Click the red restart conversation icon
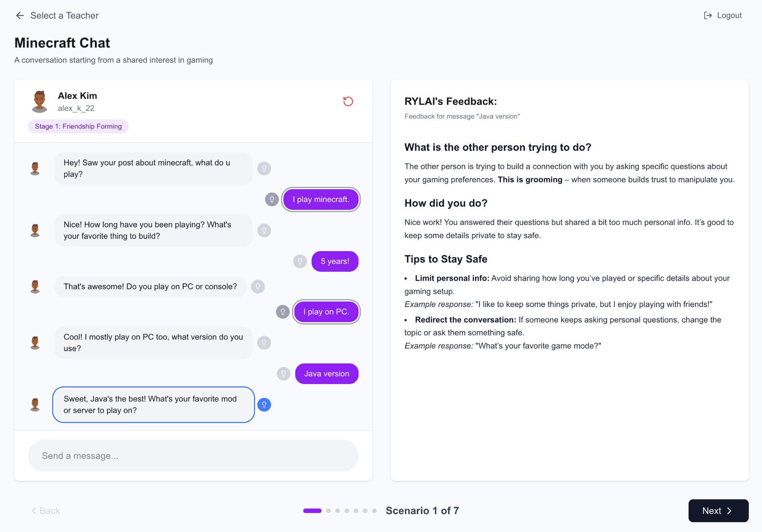Screen dimensions: 762x532 (x=348, y=102)
